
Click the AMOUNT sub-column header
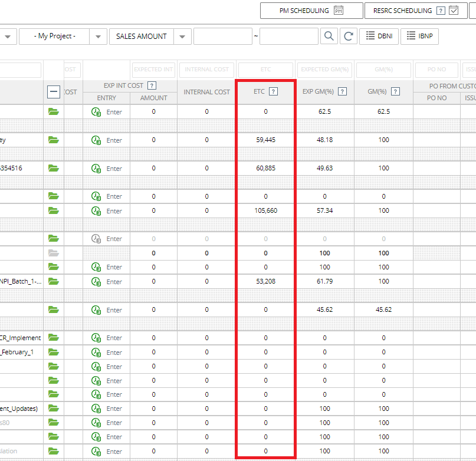coord(153,98)
